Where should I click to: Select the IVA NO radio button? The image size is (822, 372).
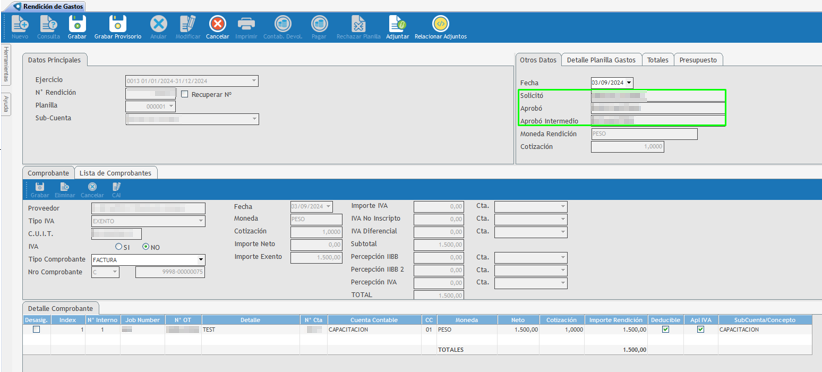coord(145,247)
